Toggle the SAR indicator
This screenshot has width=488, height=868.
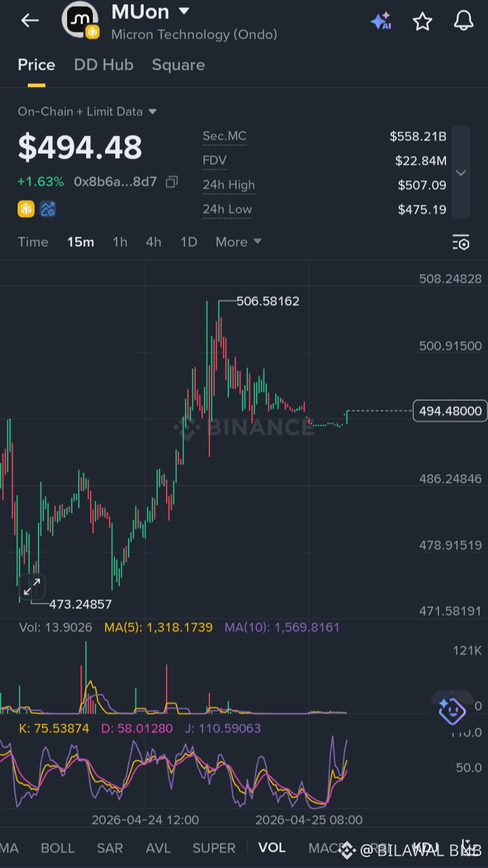[110, 848]
